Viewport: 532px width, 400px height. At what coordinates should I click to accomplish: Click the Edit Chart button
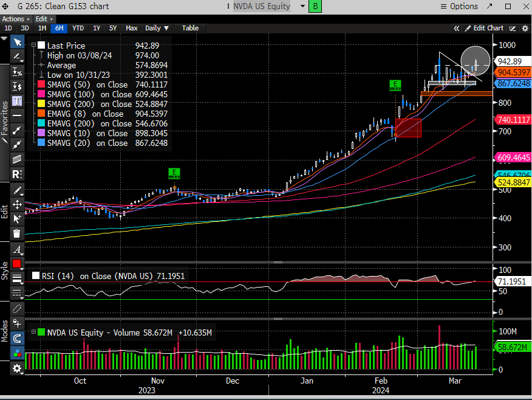484,28
